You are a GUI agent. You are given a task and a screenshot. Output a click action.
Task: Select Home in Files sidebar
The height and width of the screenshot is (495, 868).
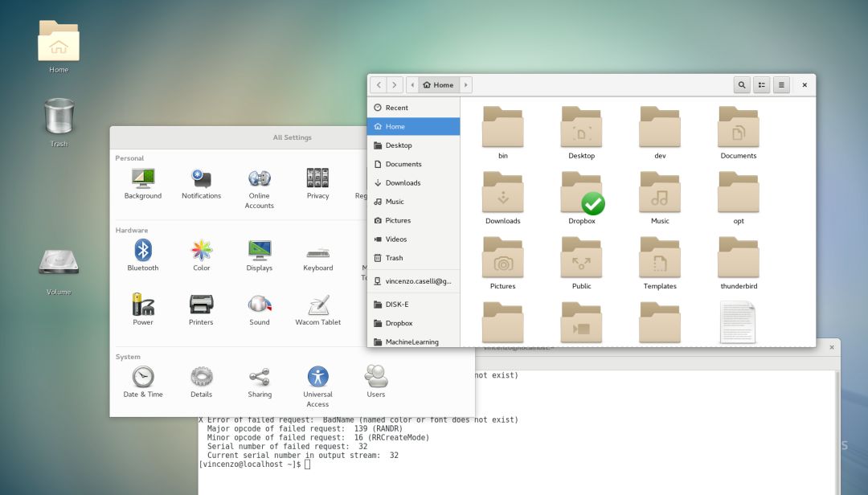coord(414,126)
